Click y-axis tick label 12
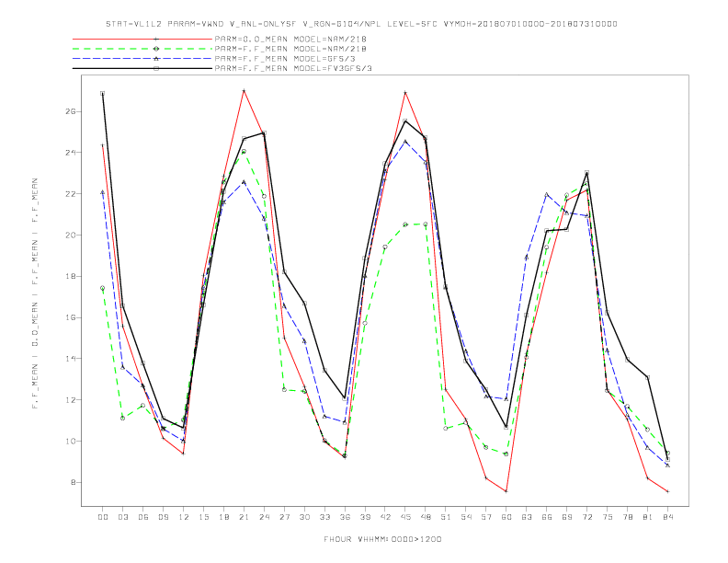The image size is (728, 563). coord(70,400)
